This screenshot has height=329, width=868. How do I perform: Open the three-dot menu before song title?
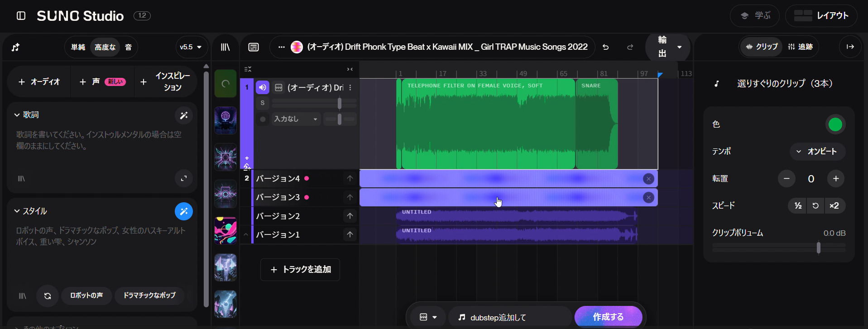[x=282, y=47]
